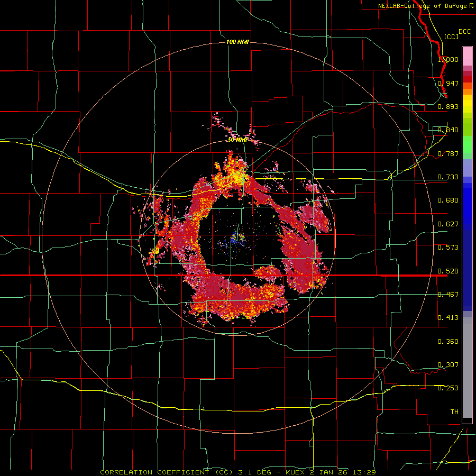Select the 0.413 scale value
This screenshot has width=476, height=476.
448,318
